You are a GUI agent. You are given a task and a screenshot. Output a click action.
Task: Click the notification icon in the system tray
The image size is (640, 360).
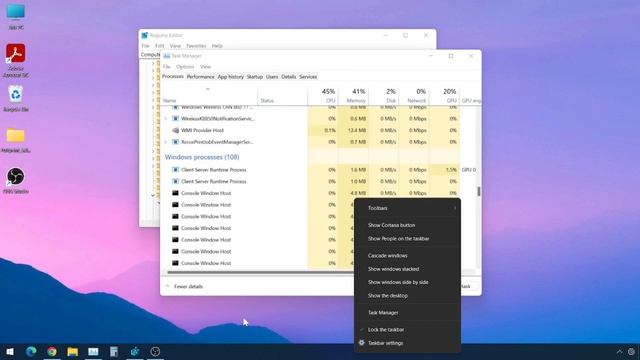[631, 351]
